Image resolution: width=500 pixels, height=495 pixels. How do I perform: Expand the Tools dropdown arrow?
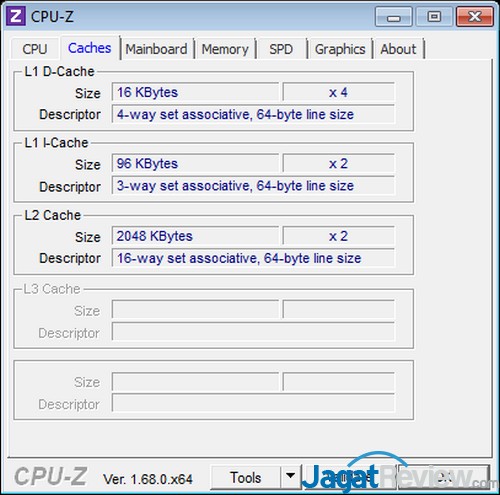coord(291,477)
